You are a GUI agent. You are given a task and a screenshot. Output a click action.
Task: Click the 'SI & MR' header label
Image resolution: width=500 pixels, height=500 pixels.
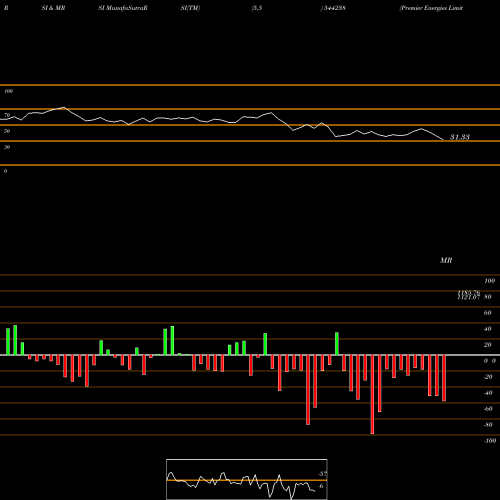(53, 8)
